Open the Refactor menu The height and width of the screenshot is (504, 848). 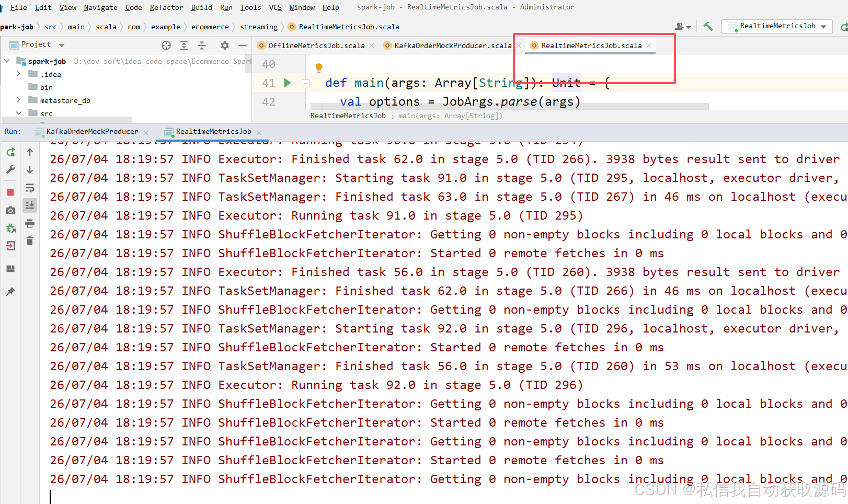coord(166,7)
